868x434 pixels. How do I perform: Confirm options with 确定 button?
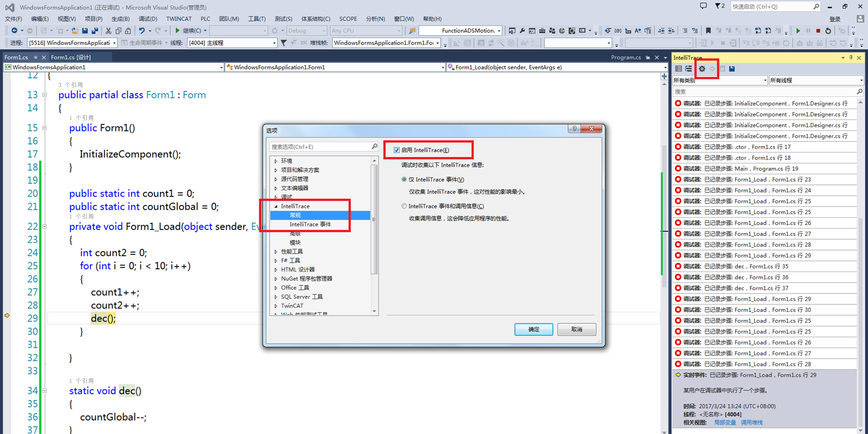click(534, 330)
